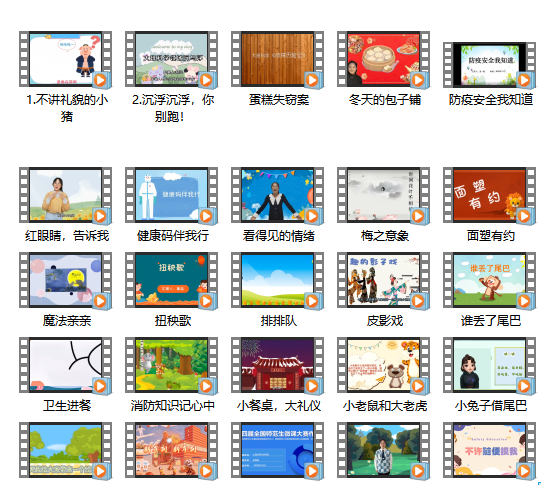Click the file name label 红眼睛，告诉我
541x485 pixels.
[x=67, y=236]
